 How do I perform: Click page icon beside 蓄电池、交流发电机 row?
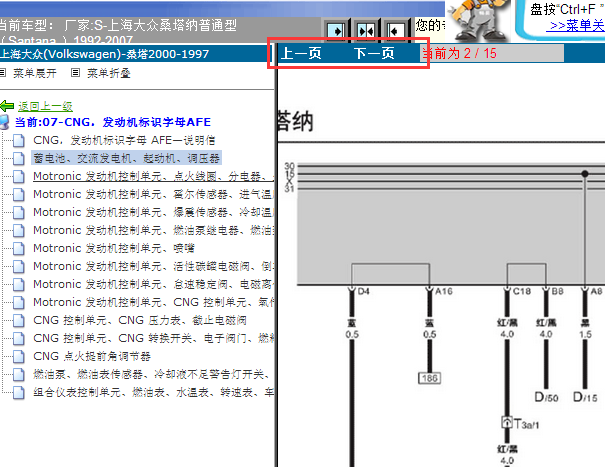coord(19,158)
